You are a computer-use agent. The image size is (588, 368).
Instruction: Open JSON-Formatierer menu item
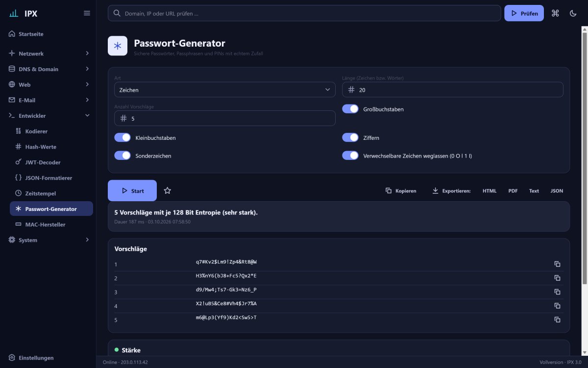point(51,178)
